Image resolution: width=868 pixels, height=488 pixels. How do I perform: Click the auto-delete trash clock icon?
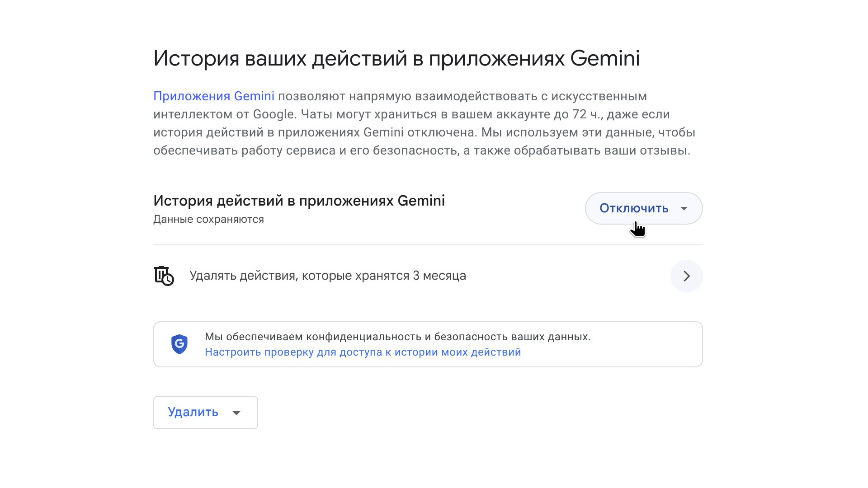(x=164, y=276)
